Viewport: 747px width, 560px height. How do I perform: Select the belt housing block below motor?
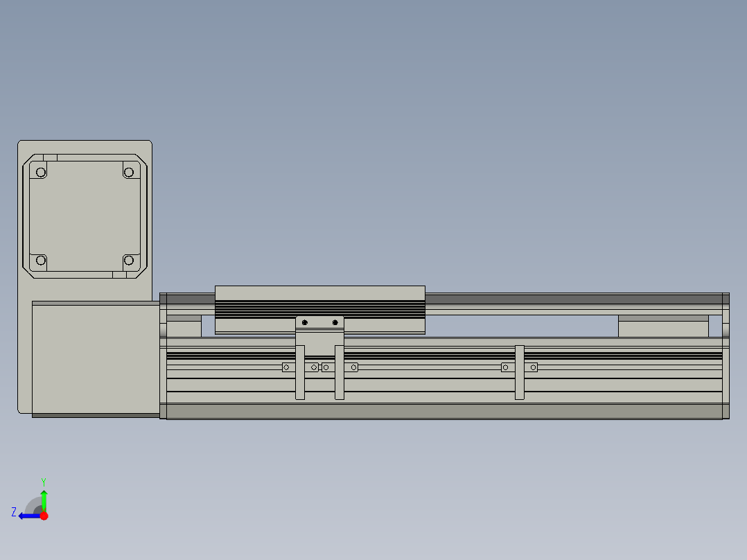(96, 359)
